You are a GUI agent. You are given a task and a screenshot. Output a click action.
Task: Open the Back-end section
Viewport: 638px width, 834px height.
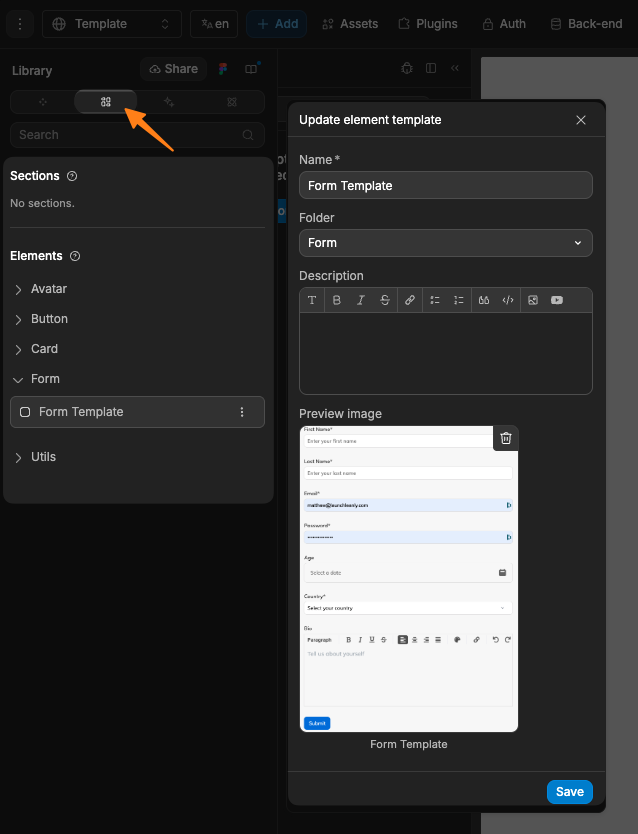click(x=586, y=23)
